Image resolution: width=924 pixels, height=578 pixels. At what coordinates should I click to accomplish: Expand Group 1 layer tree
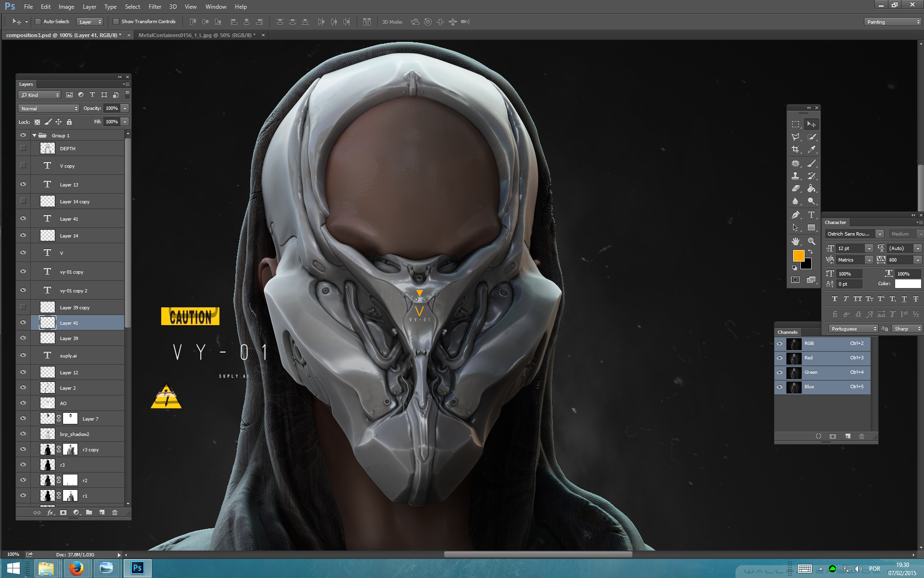[34, 135]
